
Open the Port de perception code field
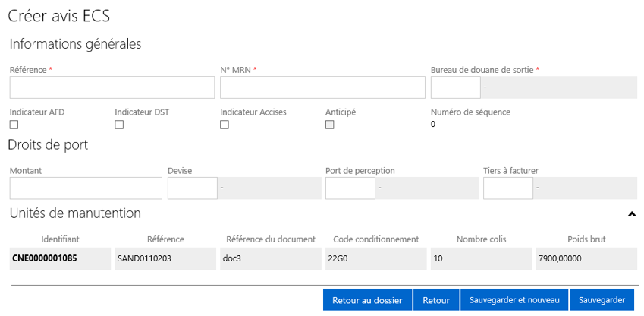click(x=350, y=188)
